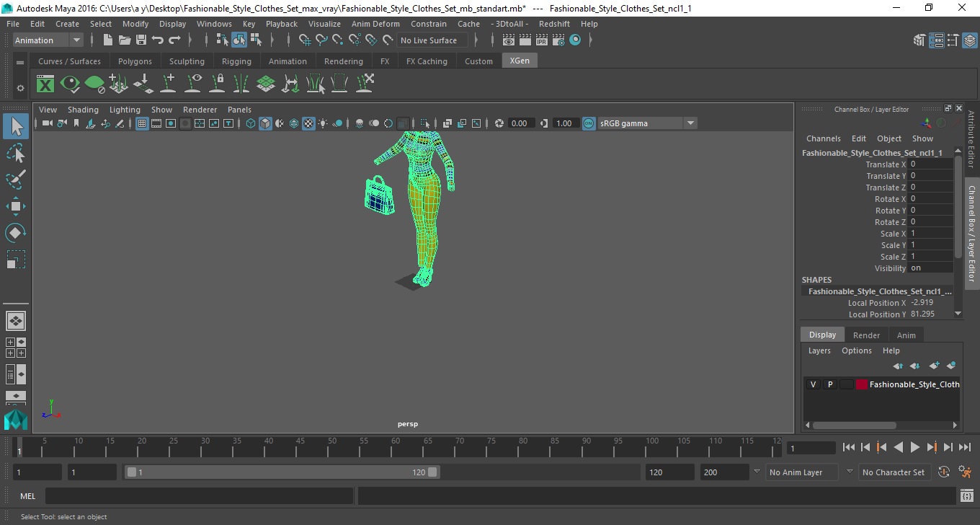980x525 pixels.
Task: Click the No Live Surface field
Action: (432, 40)
